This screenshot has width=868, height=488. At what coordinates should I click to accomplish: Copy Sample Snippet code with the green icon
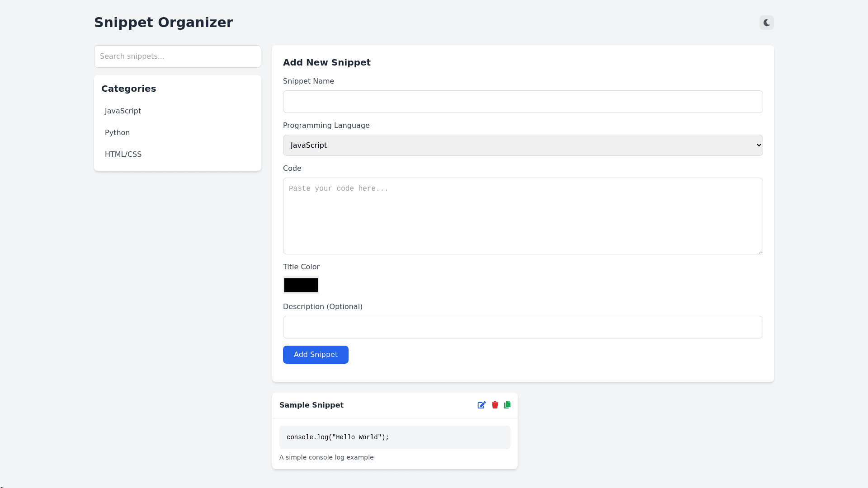click(507, 405)
